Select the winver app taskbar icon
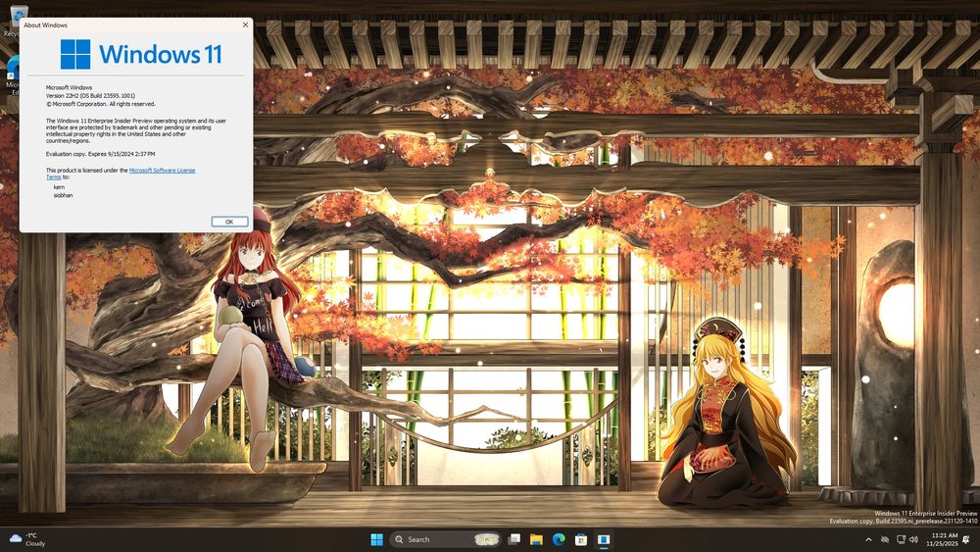The height and width of the screenshot is (552, 980). tap(604, 539)
